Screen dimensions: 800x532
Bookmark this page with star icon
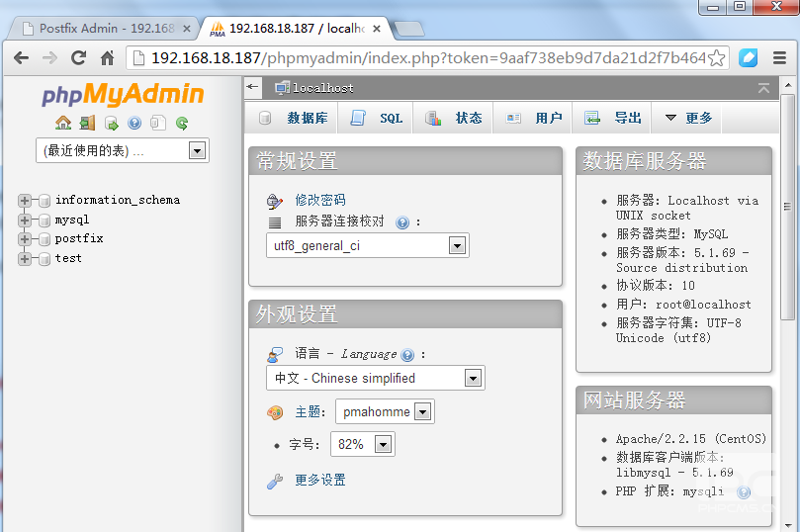click(x=716, y=58)
